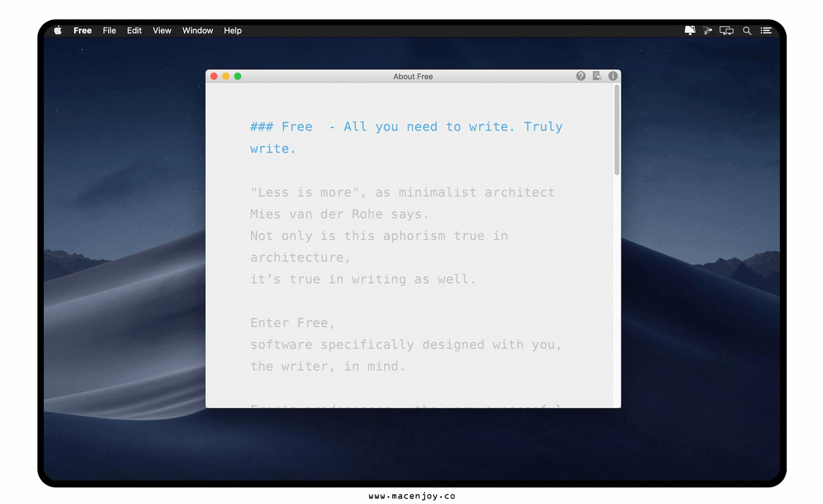Open the help question-mark icon in title bar

581,76
